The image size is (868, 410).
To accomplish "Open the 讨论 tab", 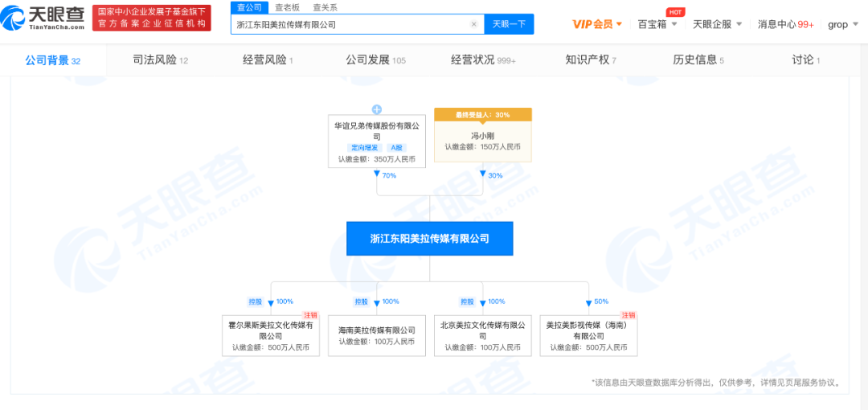I will click(x=806, y=60).
